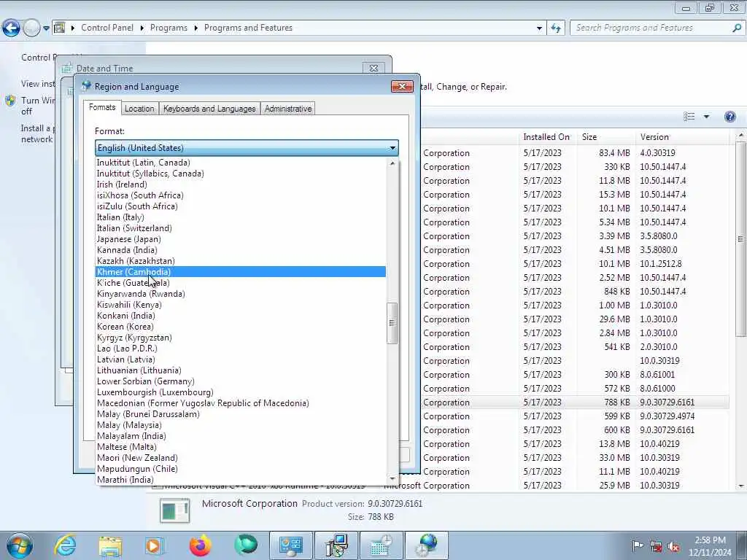Open the view options dropdown arrow
The height and width of the screenshot is (560, 747).
(706, 117)
